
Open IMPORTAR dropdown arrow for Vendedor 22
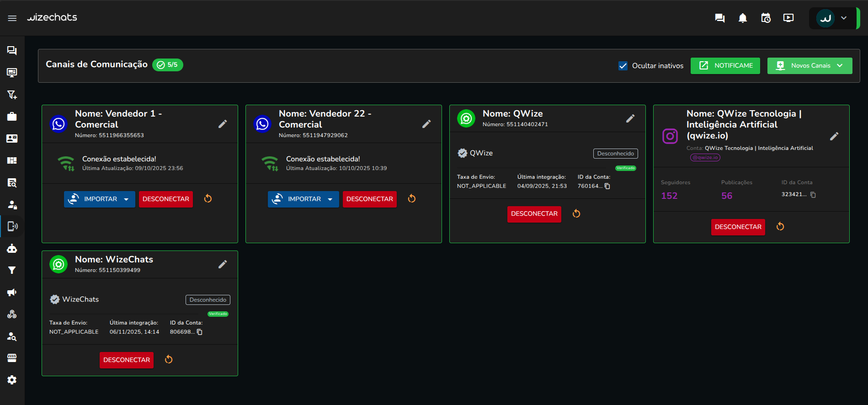(x=330, y=199)
